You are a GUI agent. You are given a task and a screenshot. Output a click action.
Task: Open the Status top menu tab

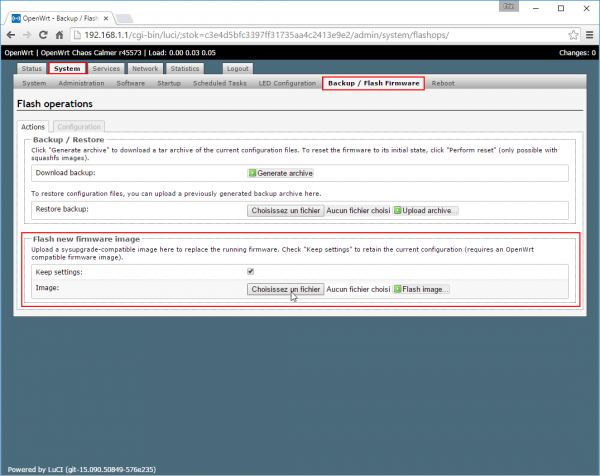[32, 69]
